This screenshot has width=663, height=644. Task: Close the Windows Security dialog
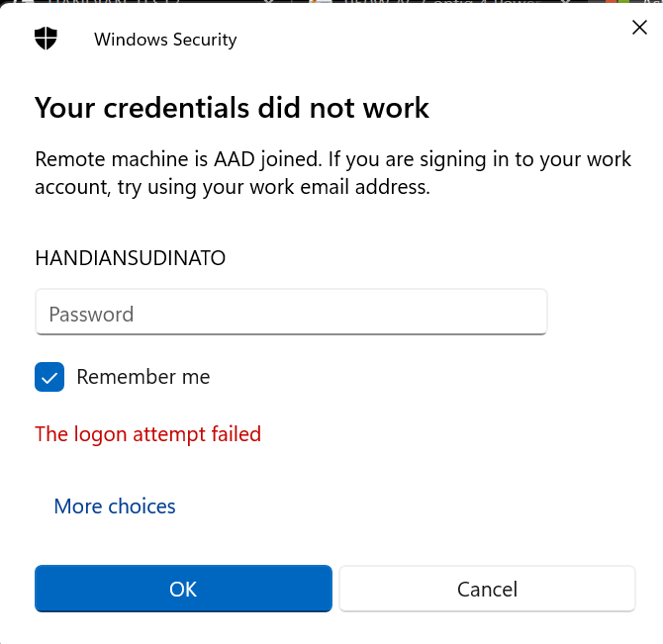pos(639,28)
